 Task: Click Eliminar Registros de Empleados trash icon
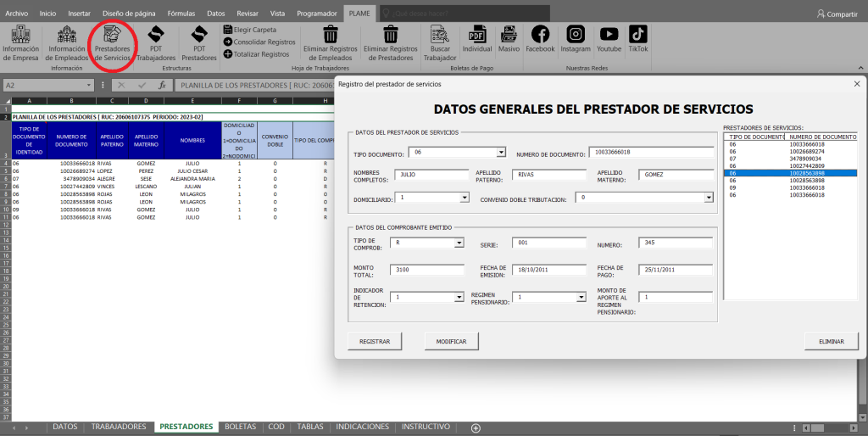click(x=331, y=34)
